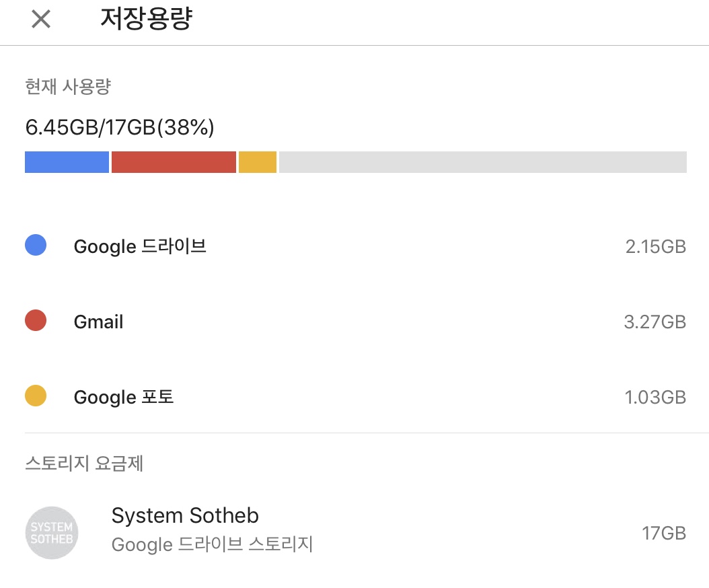
Task: Click the 2.15GB drive usage value
Action: [656, 246]
